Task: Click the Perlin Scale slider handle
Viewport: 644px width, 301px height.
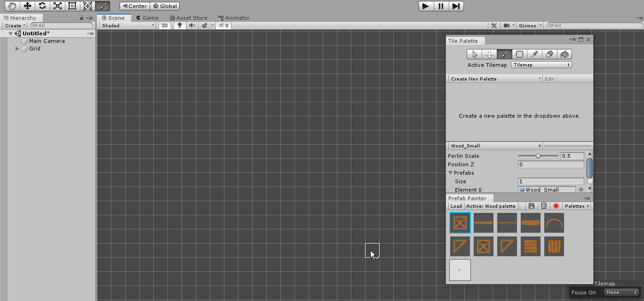Action: 538,156
